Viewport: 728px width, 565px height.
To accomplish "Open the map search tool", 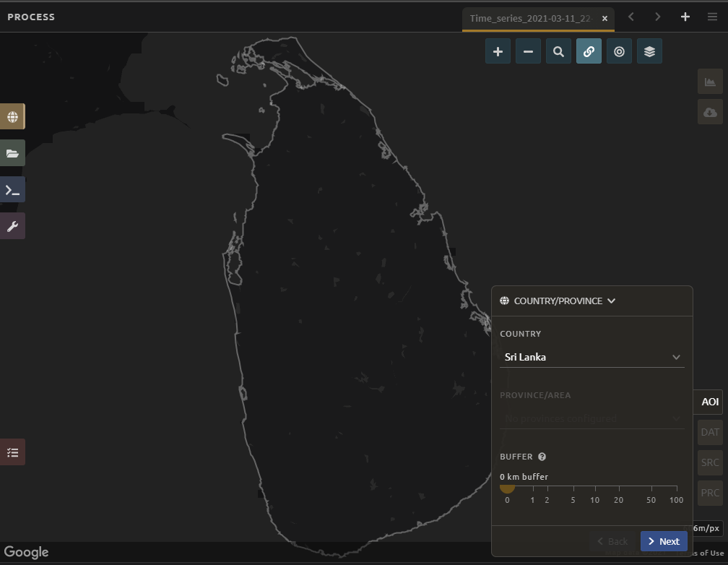I will (x=558, y=51).
